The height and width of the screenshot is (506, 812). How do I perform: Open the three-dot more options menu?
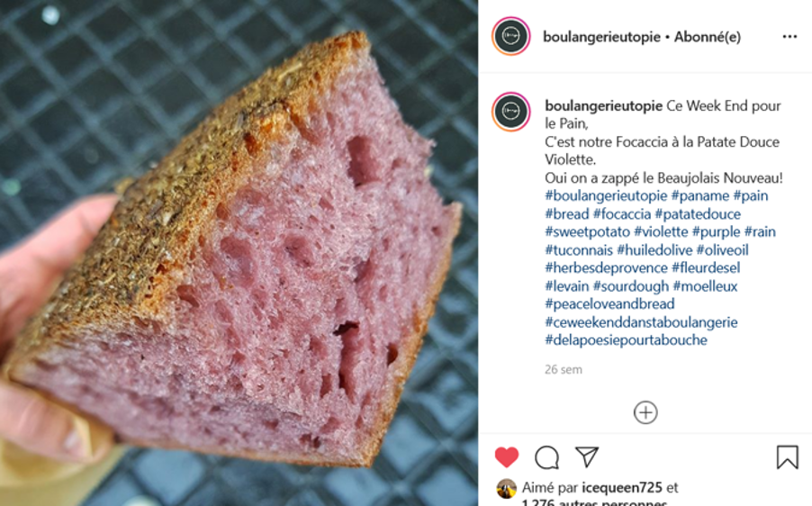pos(789,37)
